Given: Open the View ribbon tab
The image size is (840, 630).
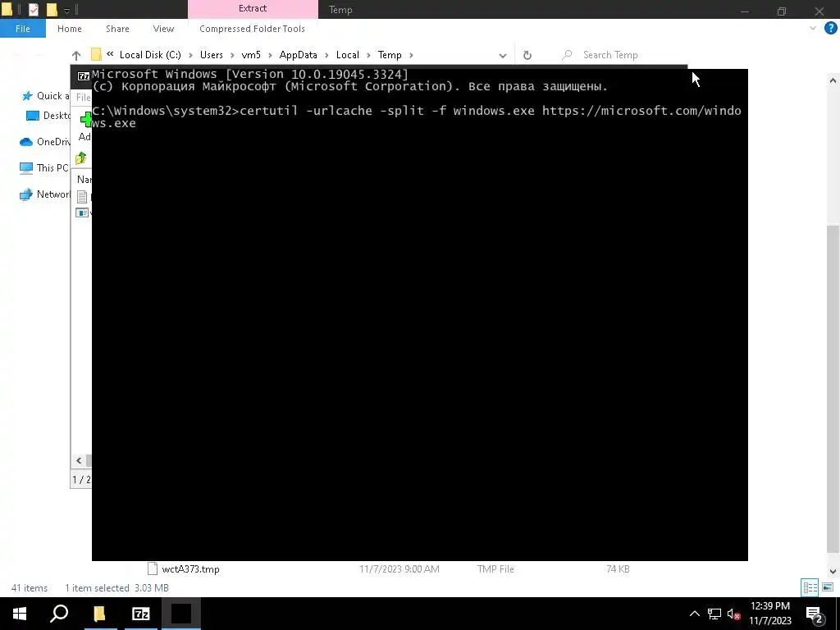Looking at the screenshot, I should [x=163, y=29].
